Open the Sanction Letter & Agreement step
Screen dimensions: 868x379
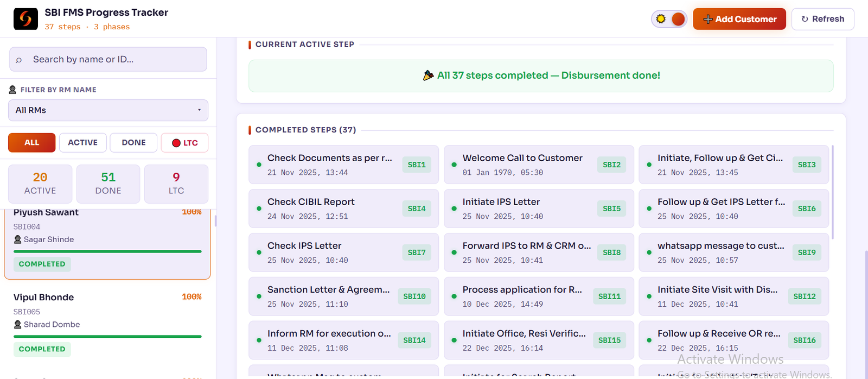coord(343,296)
